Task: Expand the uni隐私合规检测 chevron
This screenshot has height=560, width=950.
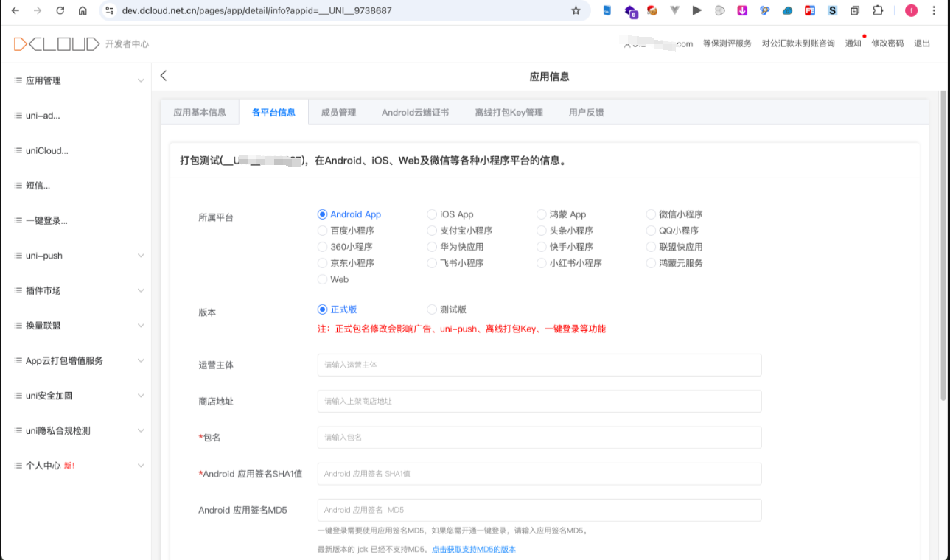Action: pyautogui.click(x=141, y=430)
